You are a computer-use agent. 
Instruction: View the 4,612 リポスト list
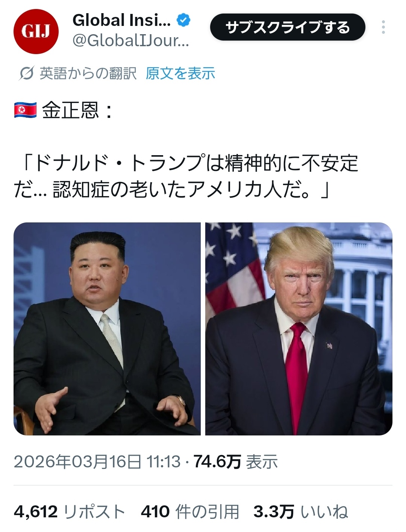[x=70, y=512]
